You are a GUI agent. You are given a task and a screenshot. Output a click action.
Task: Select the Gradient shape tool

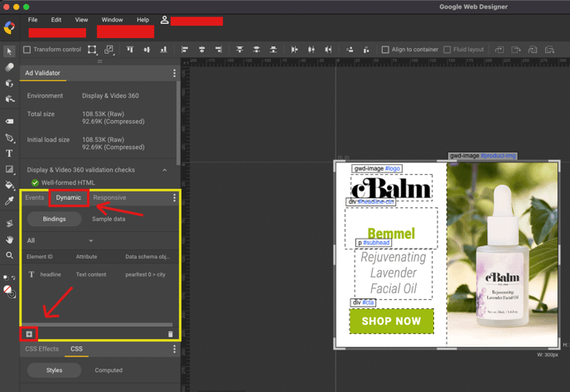(x=9, y=169)
